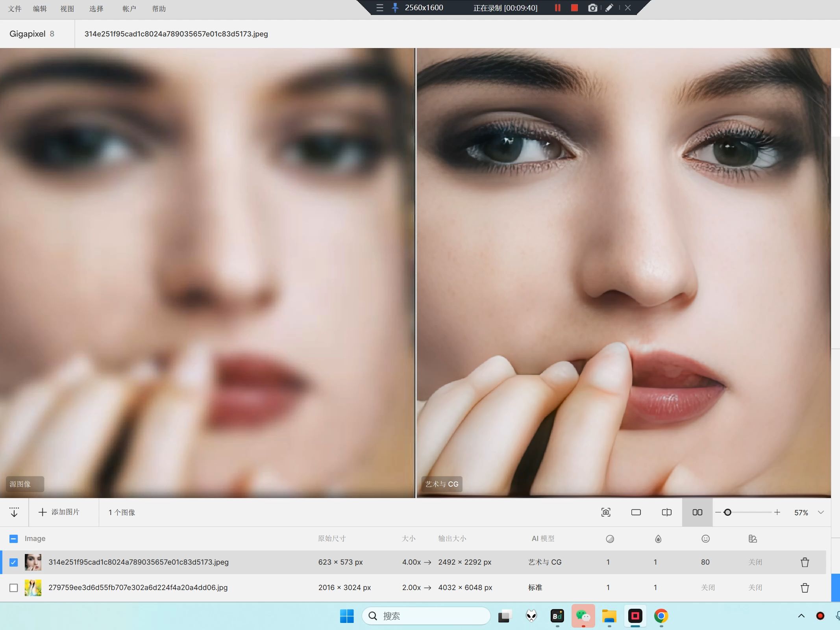
Task: Open the 4.00x scale size selector
Action: coord(411,562)
